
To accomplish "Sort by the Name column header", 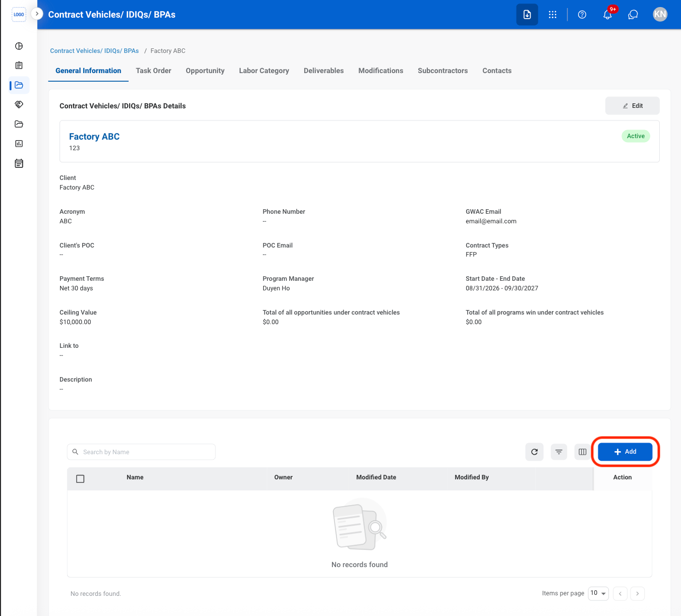I will click(135, 477).
